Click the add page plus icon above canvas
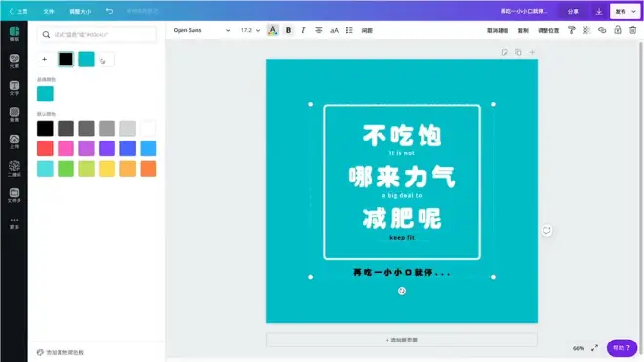The height and width of the screenshot is (362, 644). point(532,52)
